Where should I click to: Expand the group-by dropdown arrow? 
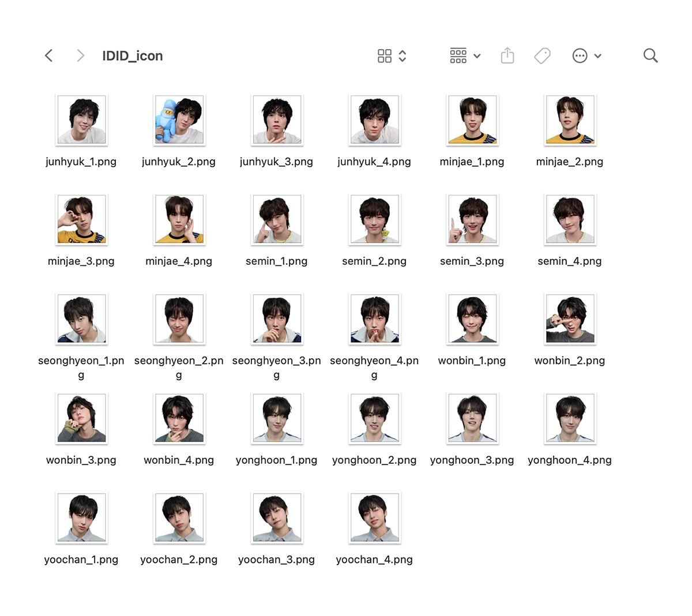pyautogui.click(x=477, y=56)
